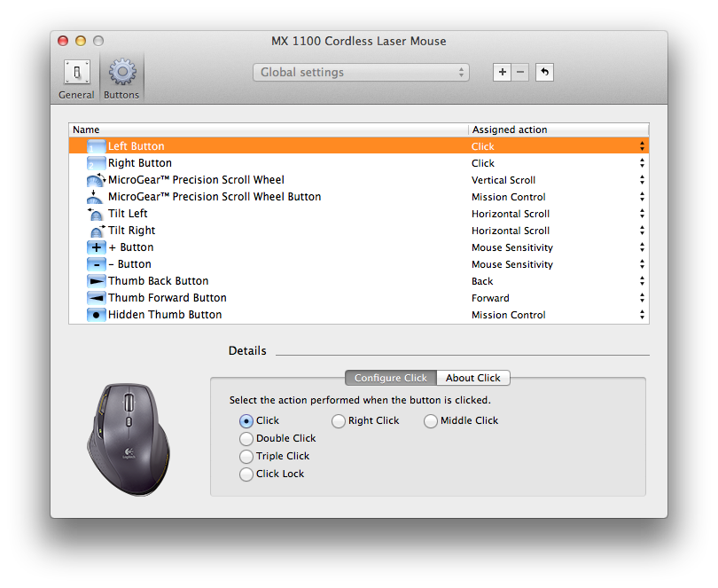
Task: Open Thumb Back Button action dropdown
Action: pos(642,281)
